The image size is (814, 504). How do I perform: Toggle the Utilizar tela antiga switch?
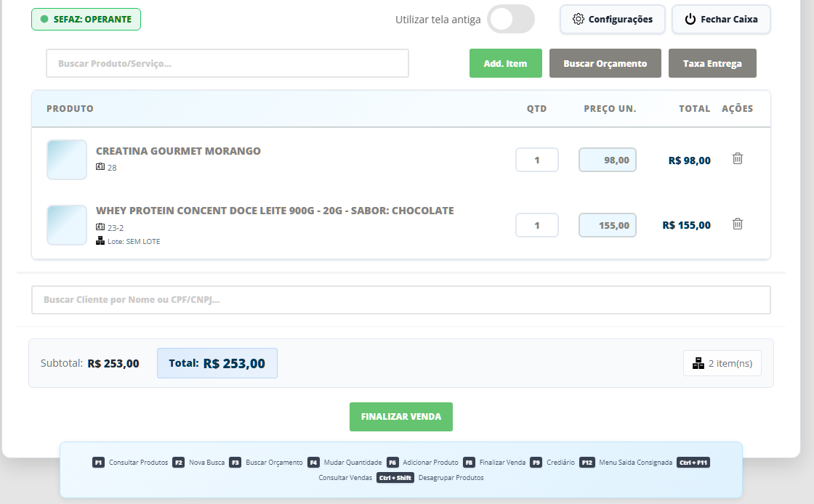pyautogui.click(x=511, y=20)
